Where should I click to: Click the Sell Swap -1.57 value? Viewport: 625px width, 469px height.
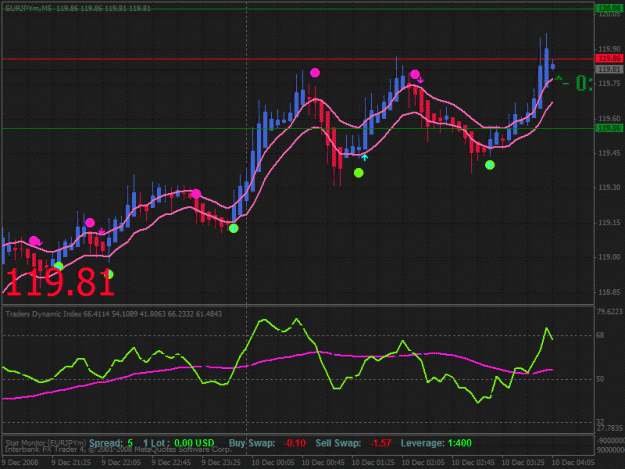pos(380,443)
